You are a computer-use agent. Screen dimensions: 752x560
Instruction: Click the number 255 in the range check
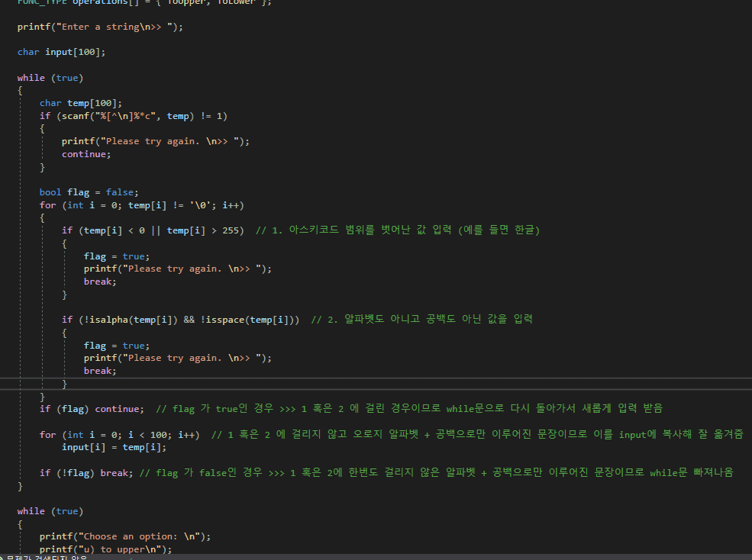click(231, 230)
